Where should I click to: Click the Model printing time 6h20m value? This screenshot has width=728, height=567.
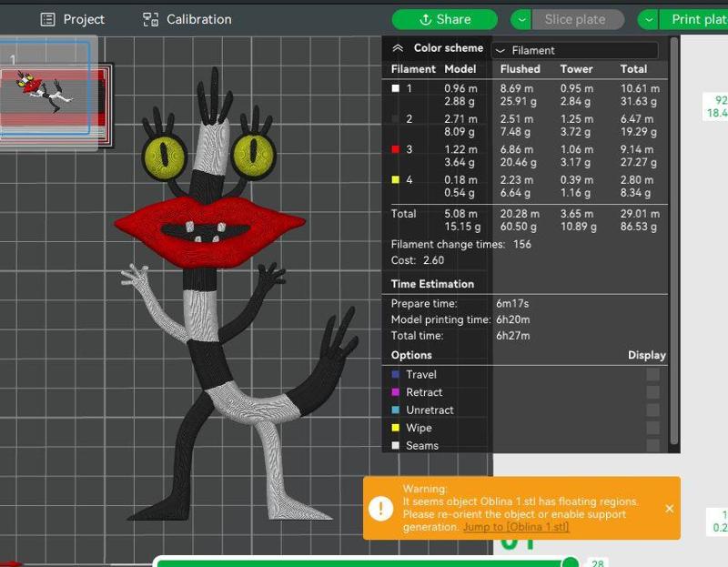coord(512,319)
